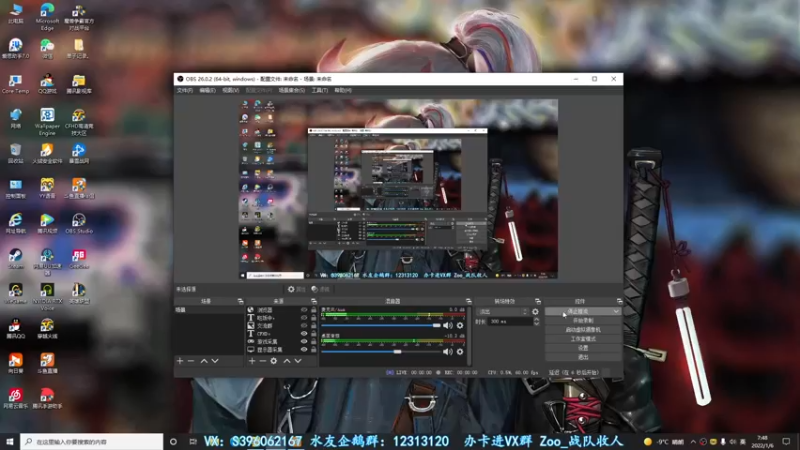This screenshot has height=450, width=800.
Task: Open the Edit menu in OBS
Action: pyautogui.click(x=207, y=90)
